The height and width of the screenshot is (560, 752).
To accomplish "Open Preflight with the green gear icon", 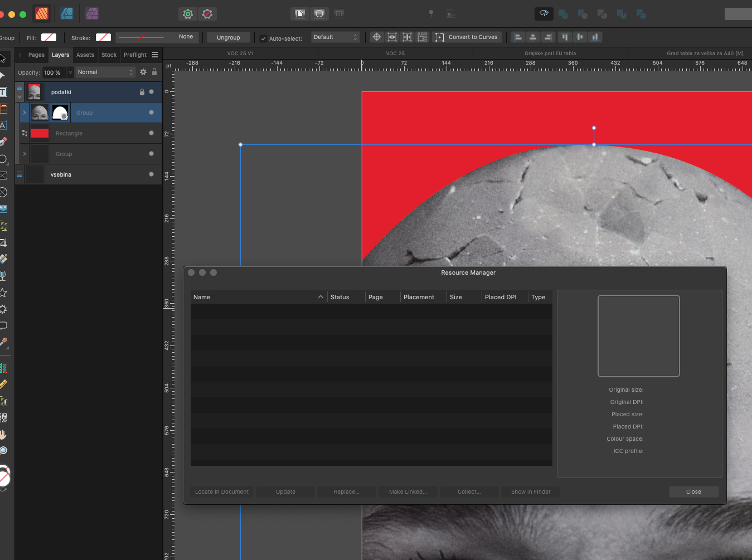I will coord(188,14).
